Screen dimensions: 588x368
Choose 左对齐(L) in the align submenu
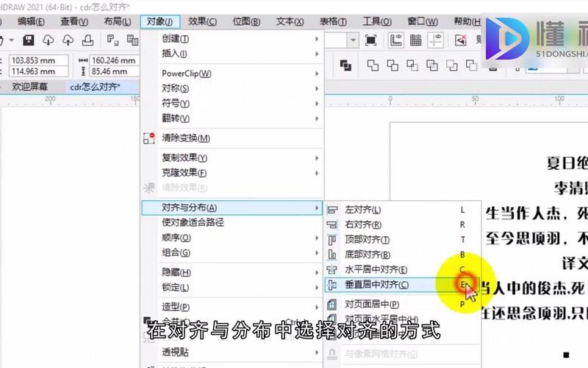[402, 210]
